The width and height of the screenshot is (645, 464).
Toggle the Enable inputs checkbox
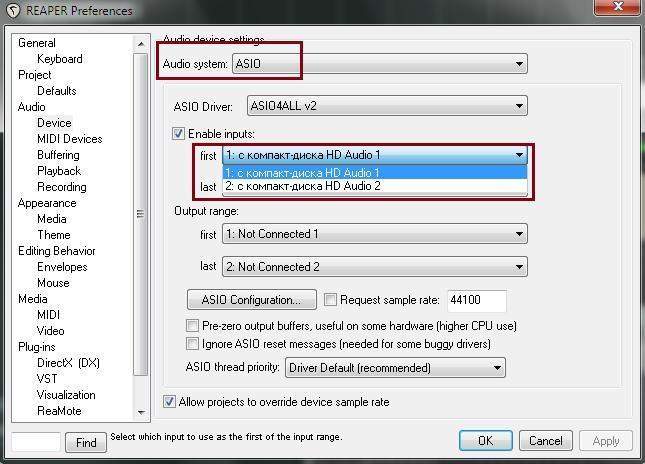pos(178,134)
